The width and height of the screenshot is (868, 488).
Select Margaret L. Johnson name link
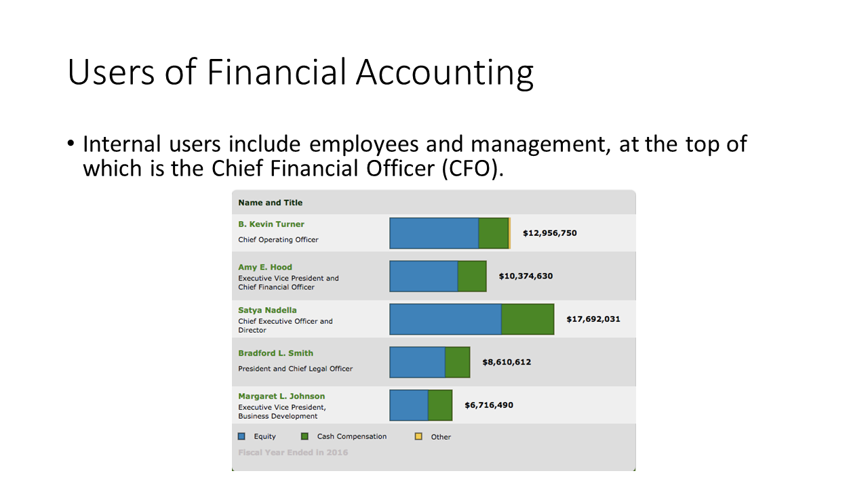pos(281,396)
